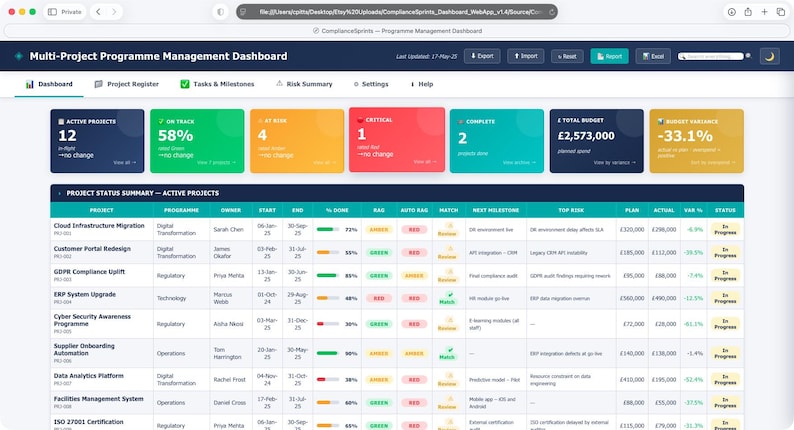Click In Progress status for Facilities Management System
Viewport: 794px width, 430px height.
click(x=725, y=403)
